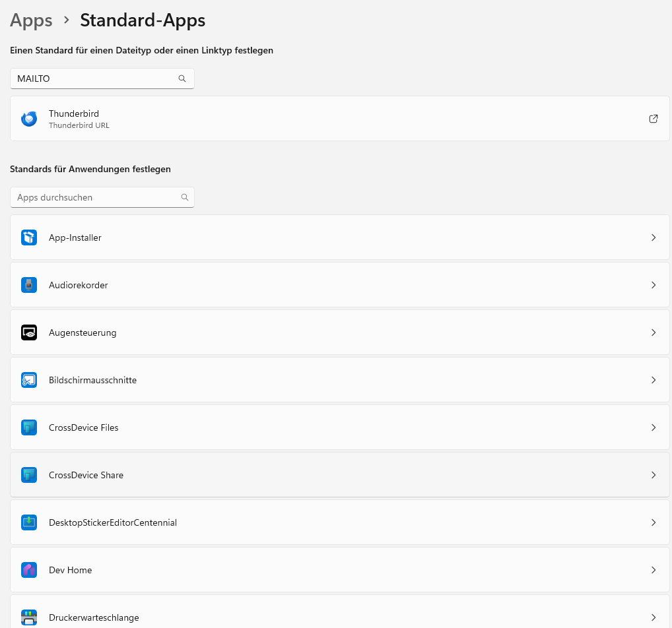Click search magnifier in Apps durchsuchen field
Viewport: 672px width, 628px height.
pos(185,197)
